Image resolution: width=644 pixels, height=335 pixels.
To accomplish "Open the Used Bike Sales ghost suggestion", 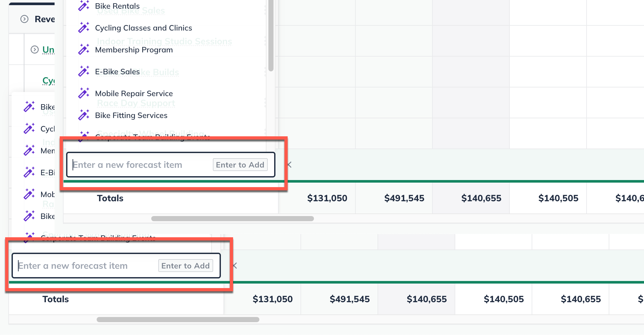I will [130, 10].
